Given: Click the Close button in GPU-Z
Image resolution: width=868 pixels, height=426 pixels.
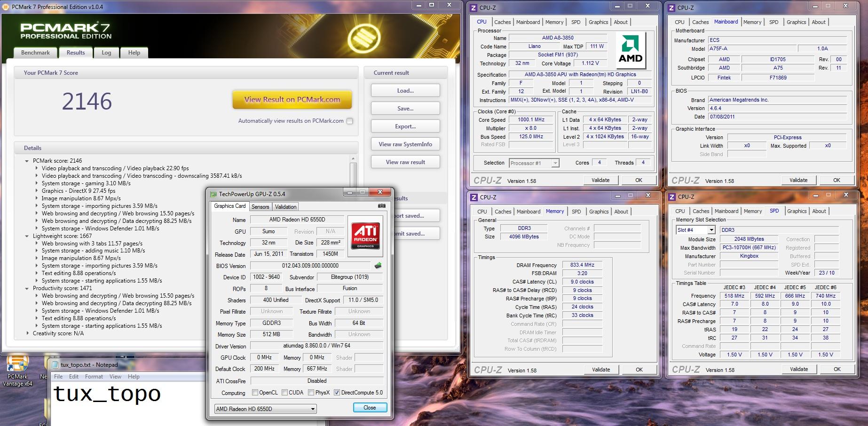Looking at the screenshot, I should click(x=370, y=408).
